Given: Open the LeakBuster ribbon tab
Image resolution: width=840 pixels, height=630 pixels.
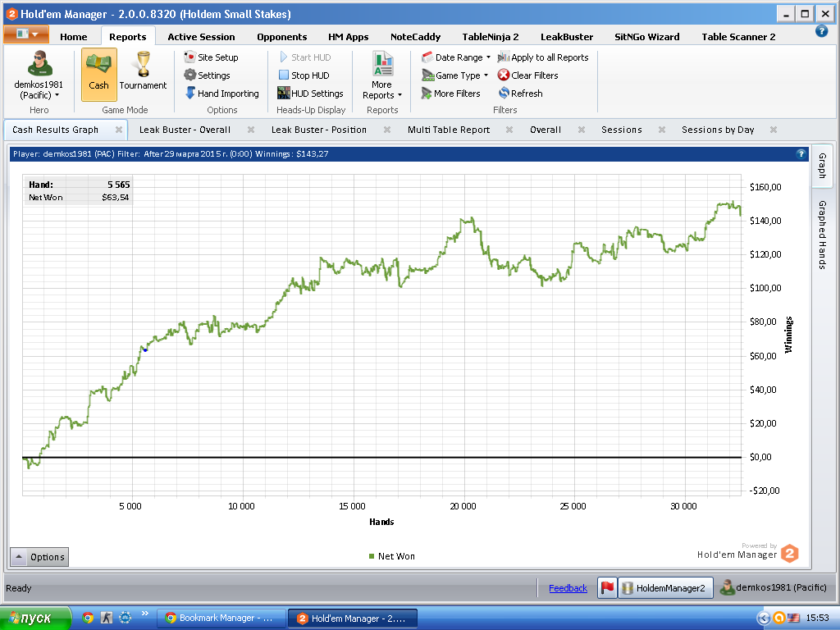Looking at the screenshot, I should click(x=567, y=37).
